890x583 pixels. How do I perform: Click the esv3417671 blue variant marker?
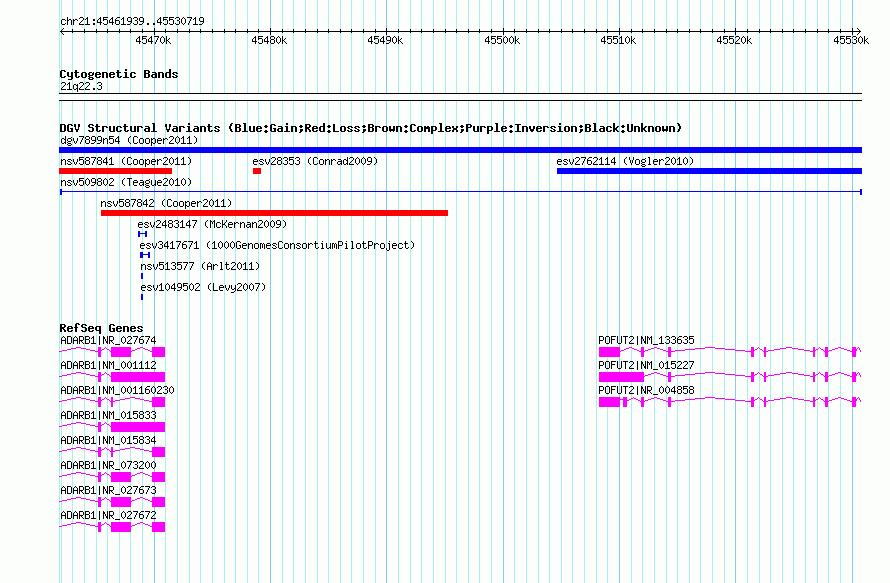click(x=145, y=255)
